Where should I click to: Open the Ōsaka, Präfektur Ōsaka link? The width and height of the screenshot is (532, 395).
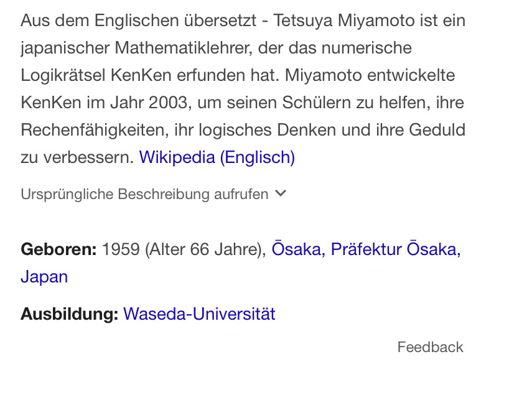click(x=366, y=249)
